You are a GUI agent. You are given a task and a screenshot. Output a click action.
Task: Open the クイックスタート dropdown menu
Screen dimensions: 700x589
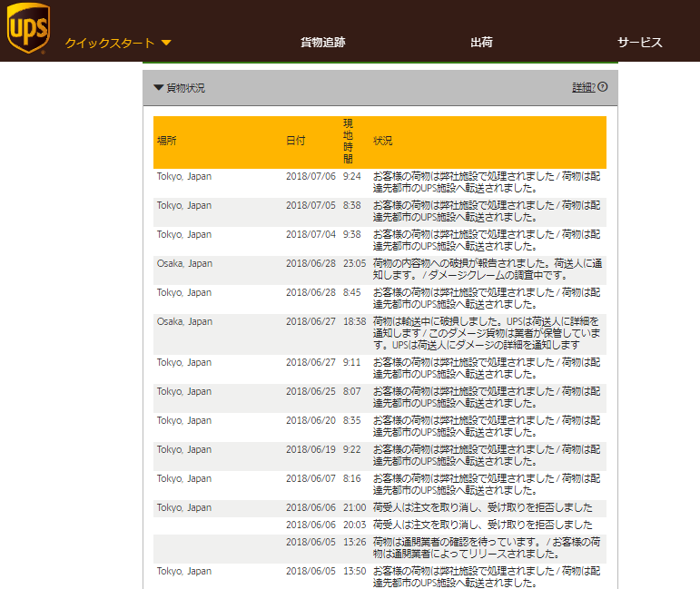pos(118,43)
